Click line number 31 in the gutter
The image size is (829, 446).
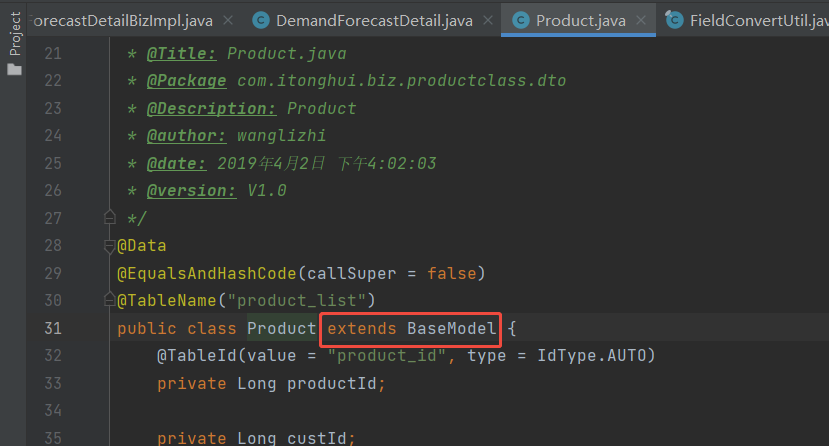53,328
